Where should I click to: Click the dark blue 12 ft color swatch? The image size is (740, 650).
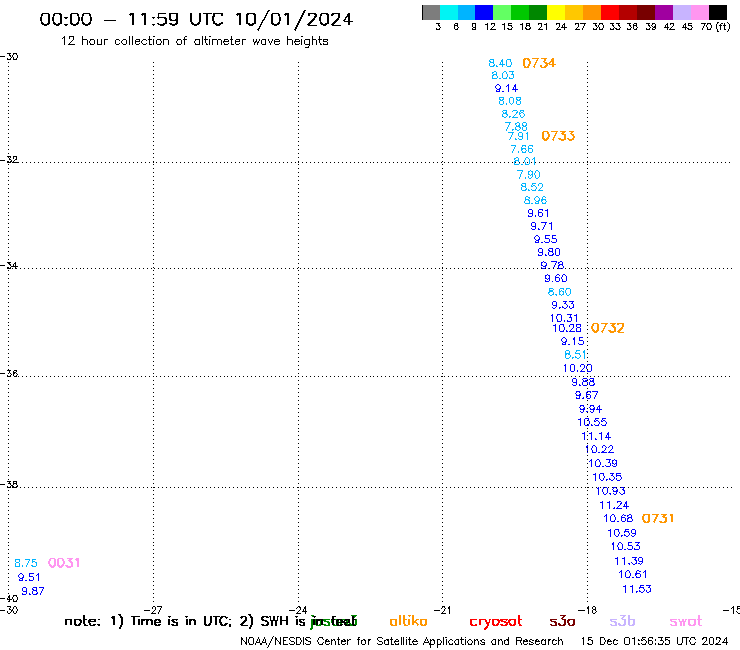484,12
